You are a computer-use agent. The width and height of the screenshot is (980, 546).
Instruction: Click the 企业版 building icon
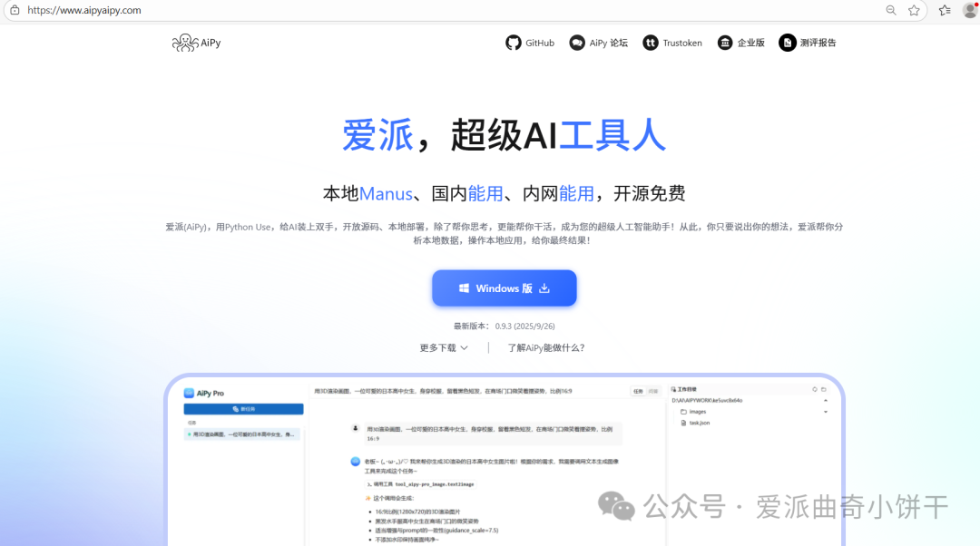(x=725, y=43)
